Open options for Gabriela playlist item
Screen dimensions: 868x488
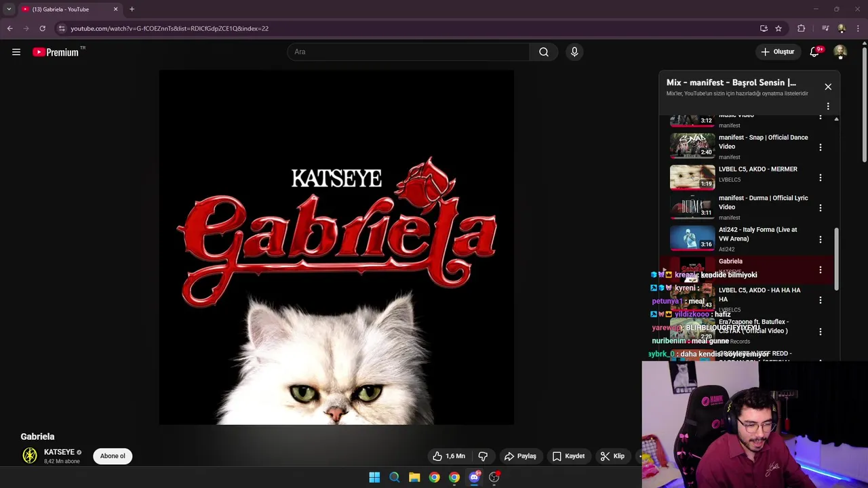[821, 270]
